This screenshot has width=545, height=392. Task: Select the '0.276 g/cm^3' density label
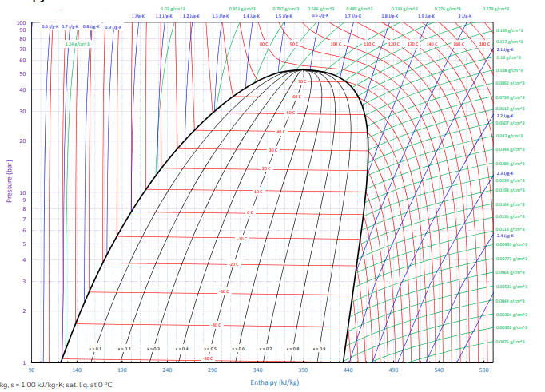click(x=448, y=9)
